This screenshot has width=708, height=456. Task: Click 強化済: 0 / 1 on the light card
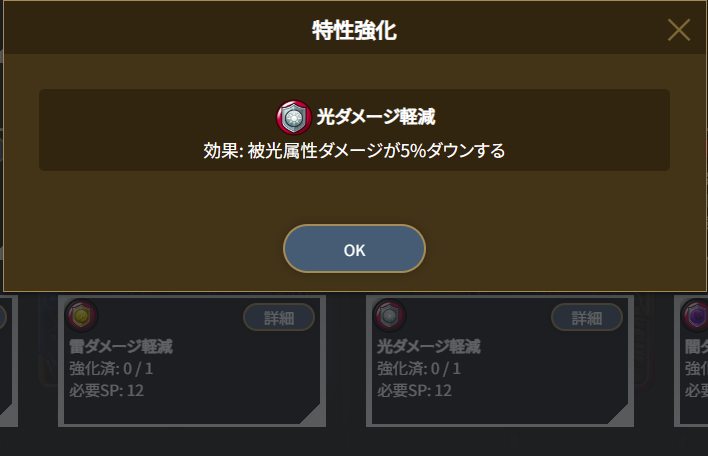click(x=419, y=369)
